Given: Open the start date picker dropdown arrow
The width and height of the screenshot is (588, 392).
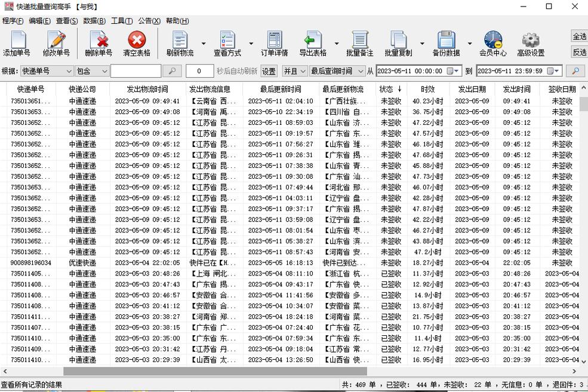Looking at the screenshot, I should coord(455,71).
